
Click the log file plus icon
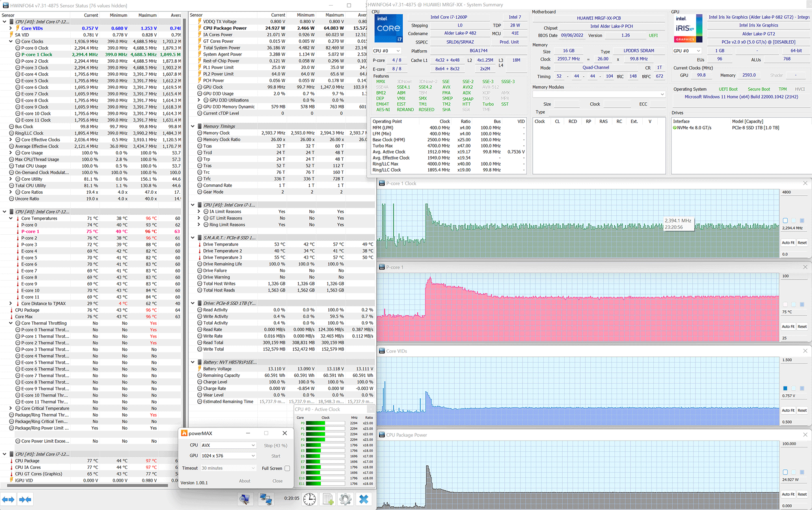pos(328,499)
